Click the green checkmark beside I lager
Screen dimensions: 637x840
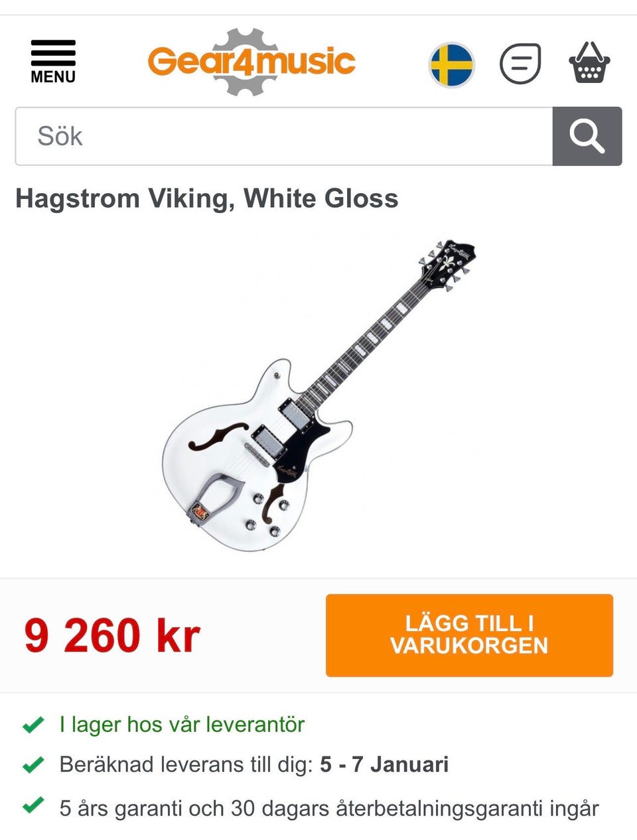point(33,725)
